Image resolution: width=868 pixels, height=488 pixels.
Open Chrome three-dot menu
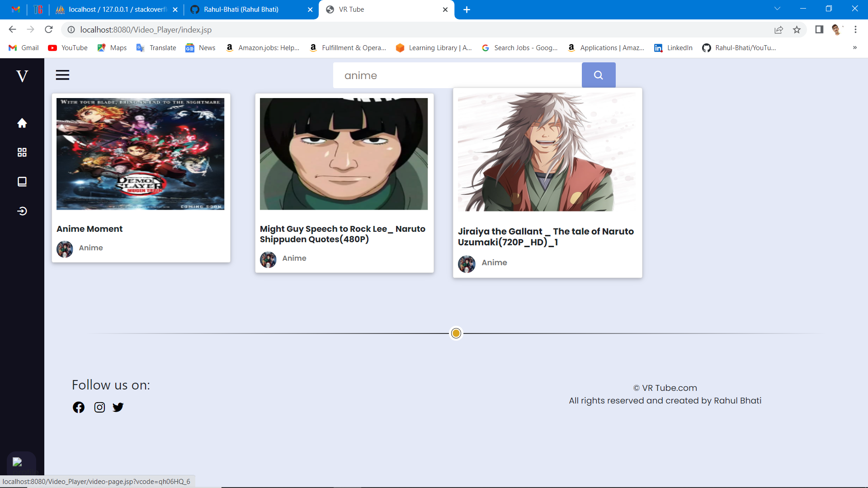[855, 30]
